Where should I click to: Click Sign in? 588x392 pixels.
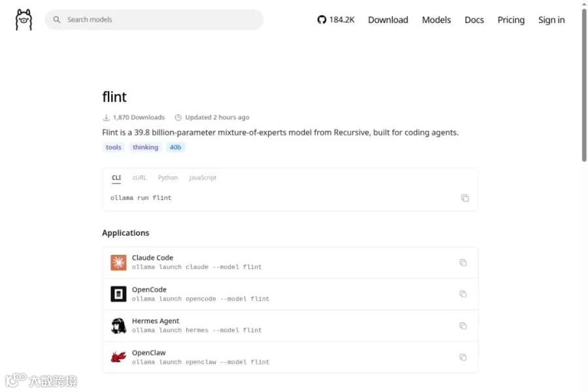pyautogui.click(x=551, y=20)
